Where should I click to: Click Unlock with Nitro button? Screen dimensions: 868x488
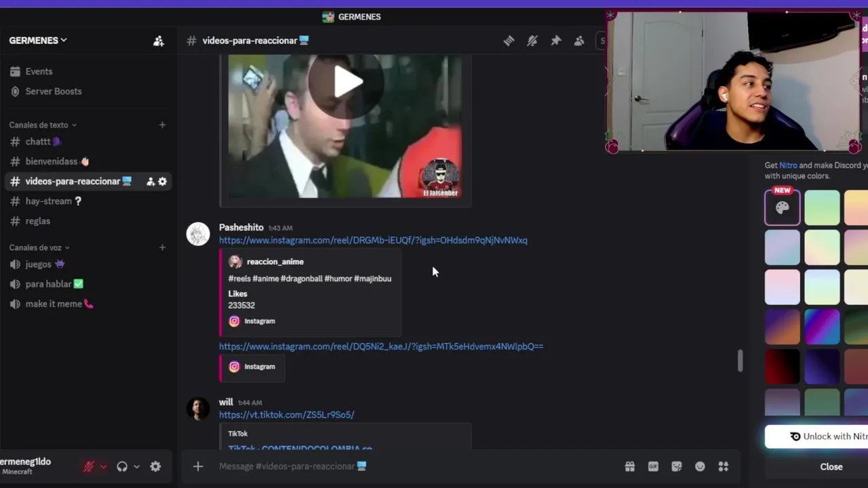pyautogui.click(x=816, y=436)
